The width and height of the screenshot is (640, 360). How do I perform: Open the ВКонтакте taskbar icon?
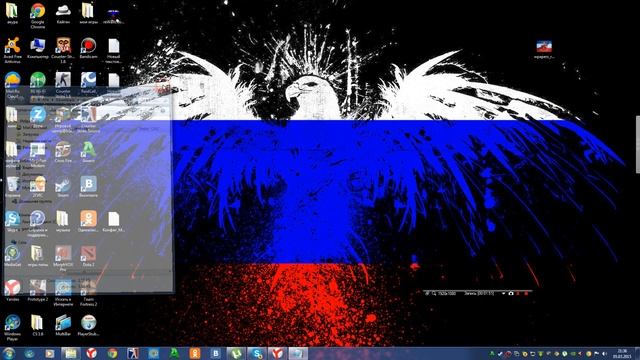tap(216, 353)
